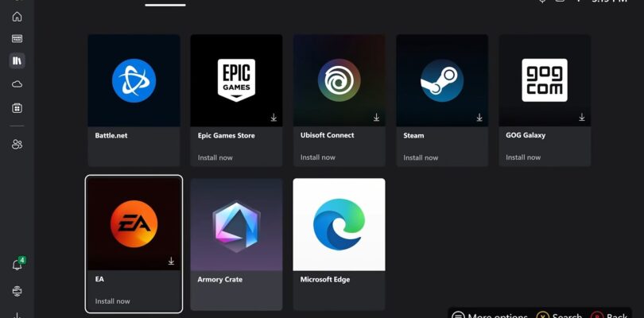The width and height of the screenshot is (644, 318).
Task: Click the Steam title text
Action: pyautogui.click(x=413, y=135)
